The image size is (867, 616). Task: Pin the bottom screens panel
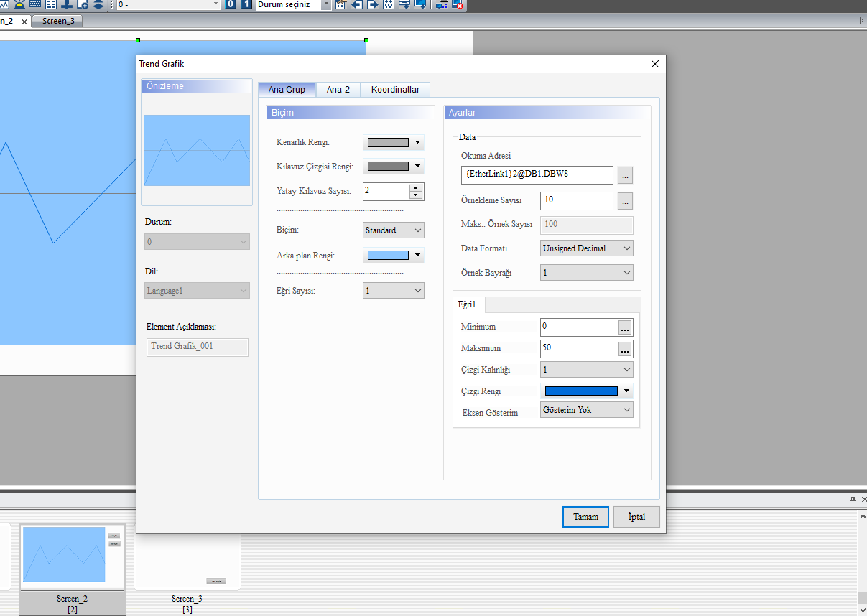(853, 499)
